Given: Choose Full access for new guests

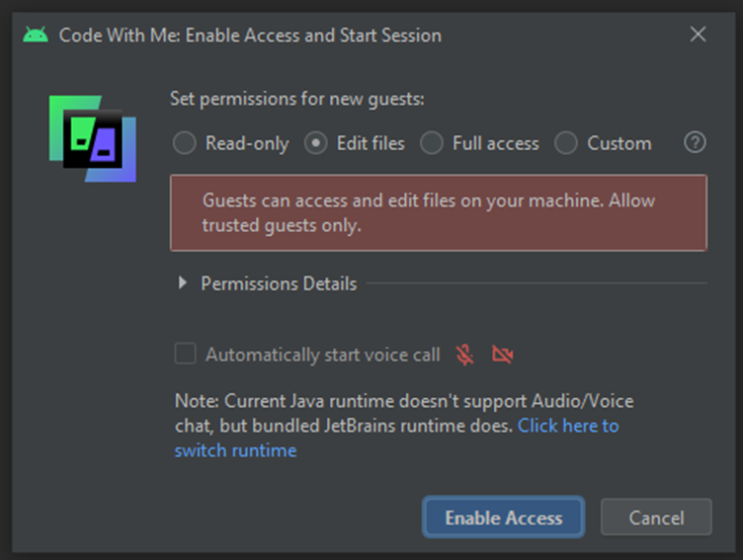Looking at the screenshot, I should click(x=432, y=143).
